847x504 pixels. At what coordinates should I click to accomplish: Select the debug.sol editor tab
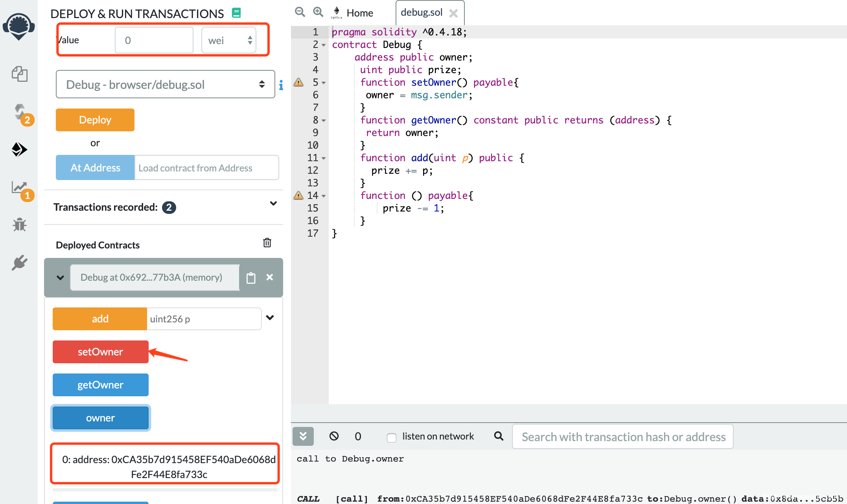click(x=422, y=13)
